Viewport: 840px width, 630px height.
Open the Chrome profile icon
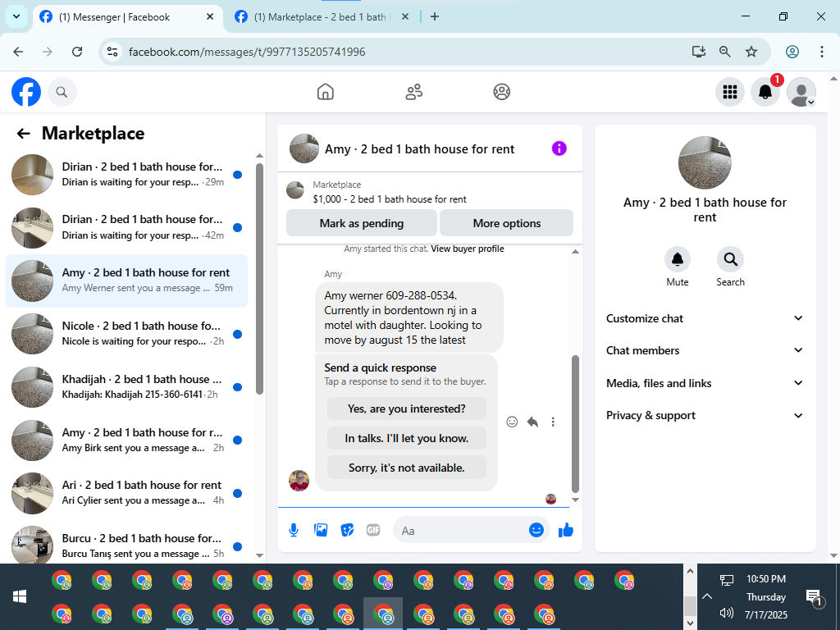(x=792, y=52)
